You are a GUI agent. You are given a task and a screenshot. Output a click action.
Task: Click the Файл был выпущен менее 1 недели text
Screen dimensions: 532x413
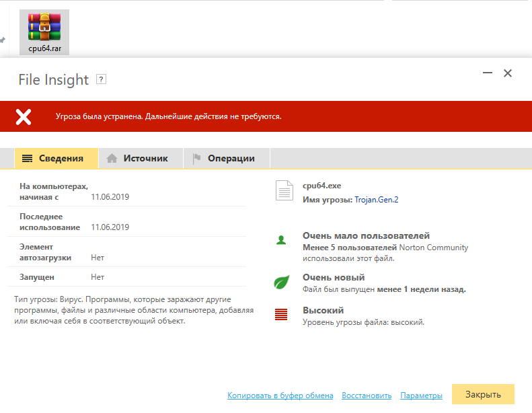coord(384,289)
